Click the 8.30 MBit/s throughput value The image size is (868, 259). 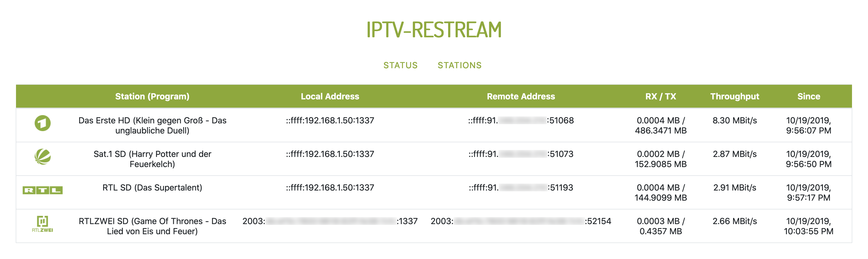pos(734,121)
